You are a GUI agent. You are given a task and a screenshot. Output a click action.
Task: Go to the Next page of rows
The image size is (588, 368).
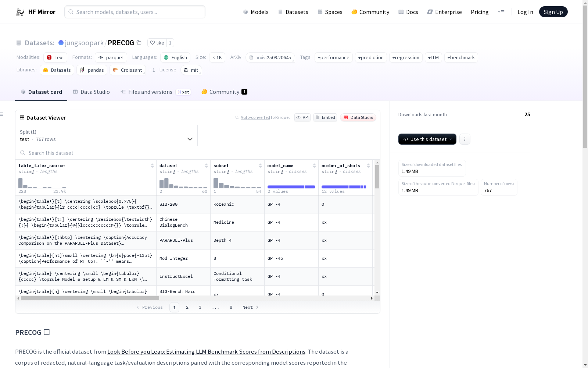click(x=250, y=307)
